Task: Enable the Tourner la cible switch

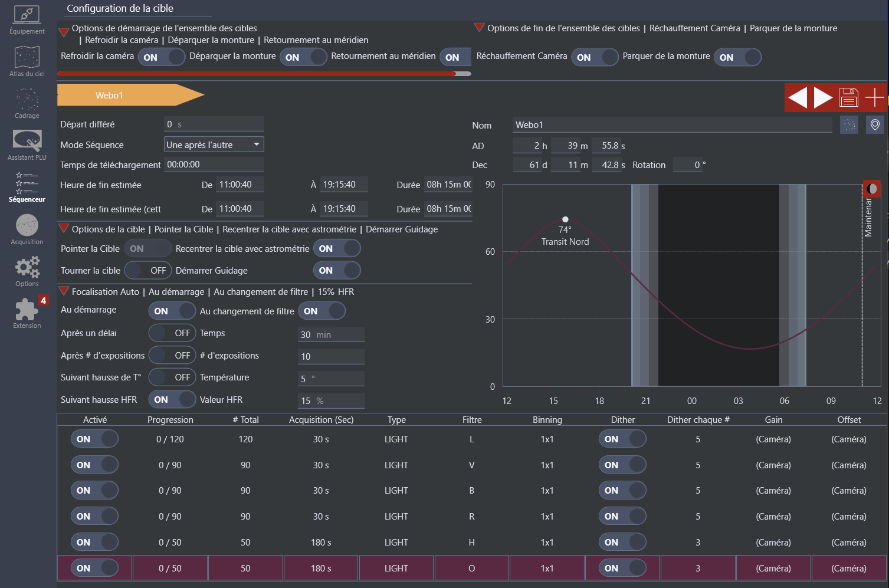Action: click(x=147, y=271)
